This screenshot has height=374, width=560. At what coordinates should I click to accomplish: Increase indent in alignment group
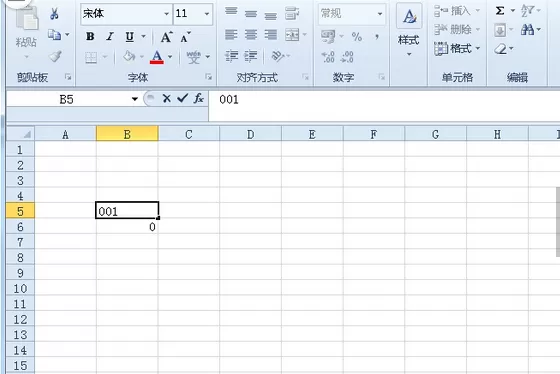(251, 56)
